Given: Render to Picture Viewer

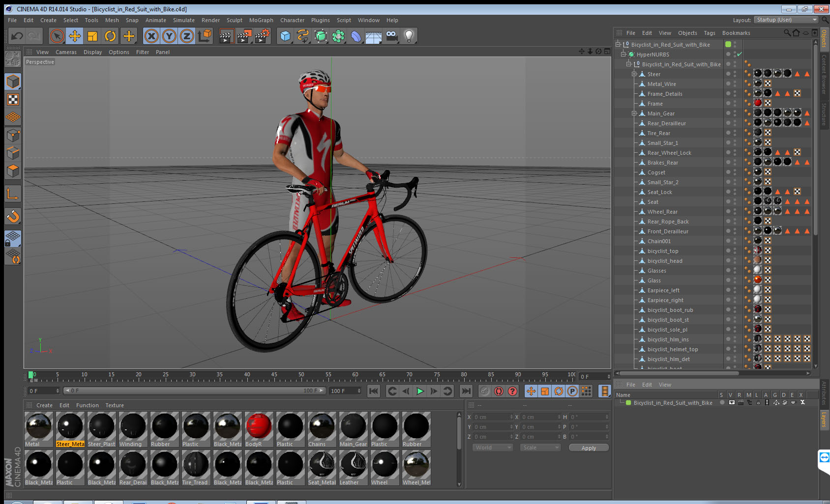Looking at the screenshot, I should point(244,36).
